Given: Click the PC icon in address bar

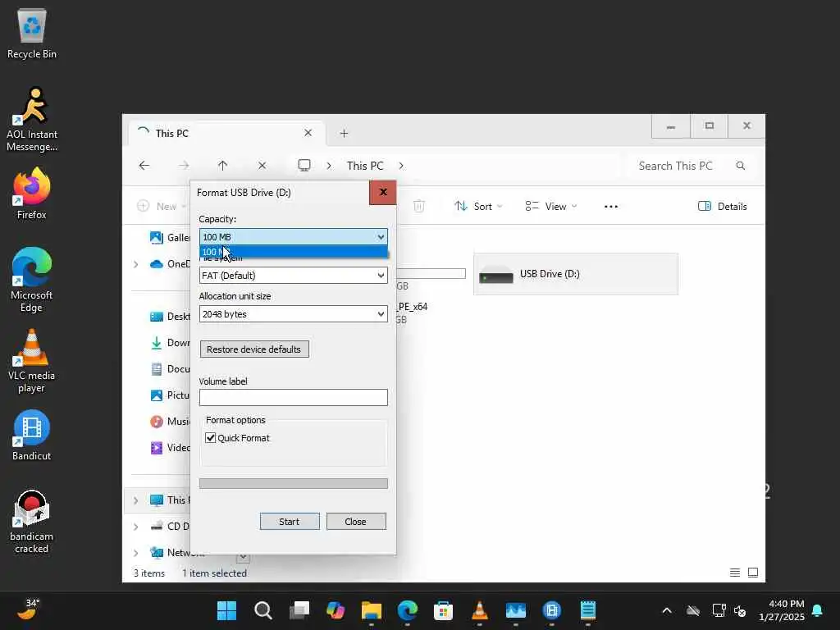Looking at the screenshot, I should point(304,166).
